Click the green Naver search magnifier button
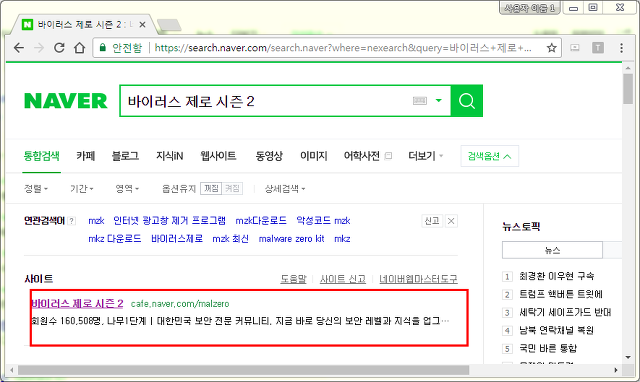This screenshot has height=382, width=640. coord(467,101)
